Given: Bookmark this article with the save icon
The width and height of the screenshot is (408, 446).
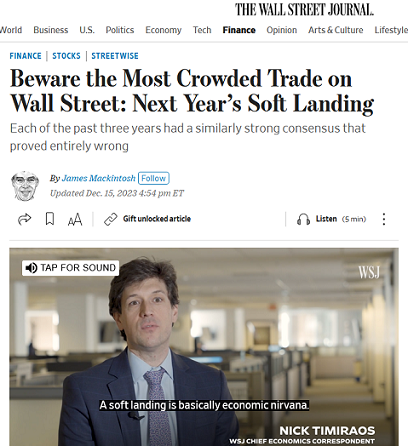Looking at the screenshot, I should pos(50,219).
